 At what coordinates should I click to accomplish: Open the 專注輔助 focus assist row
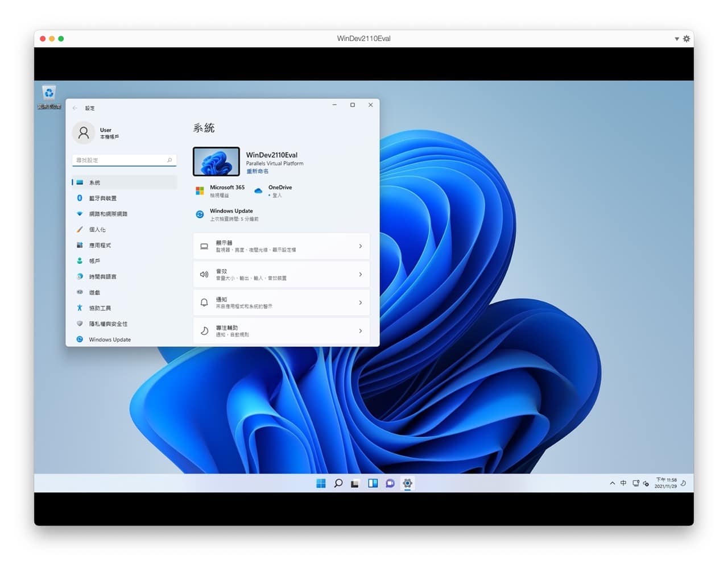282,331
